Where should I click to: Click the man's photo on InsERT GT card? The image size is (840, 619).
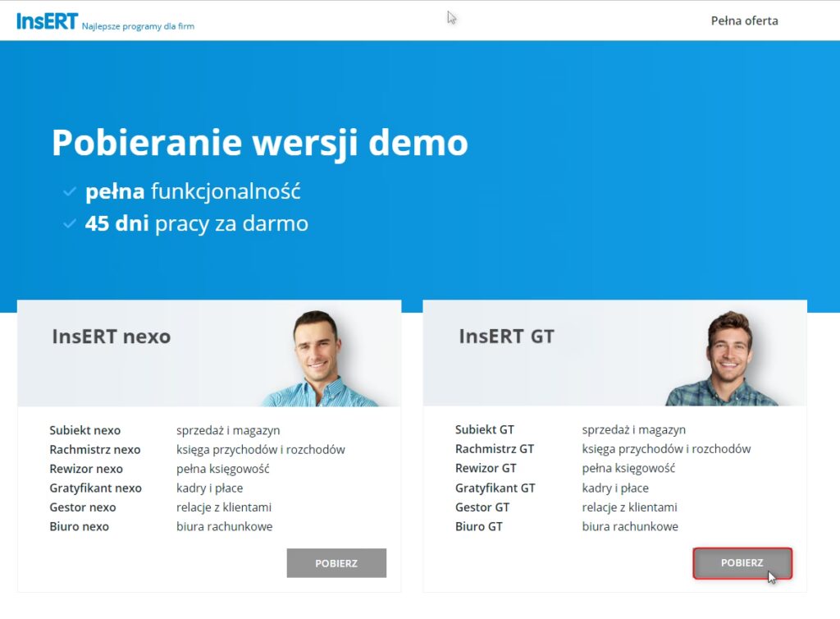(725, 358)
